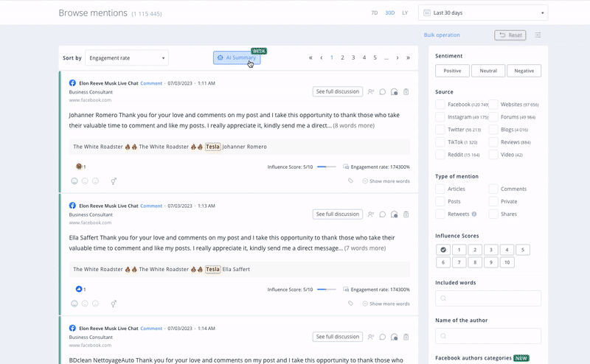Open the Sort by Engagement rate dropdown
The width and height of the screenshot is (590, 364).
coord(126,57)
